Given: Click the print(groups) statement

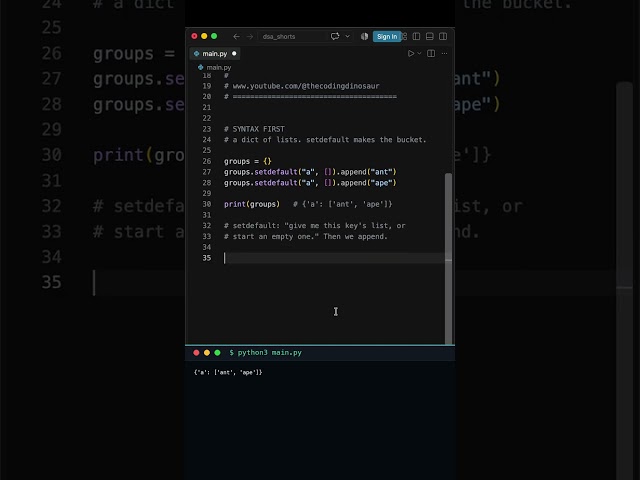Looking at the screenshot, I should [252, 204].
